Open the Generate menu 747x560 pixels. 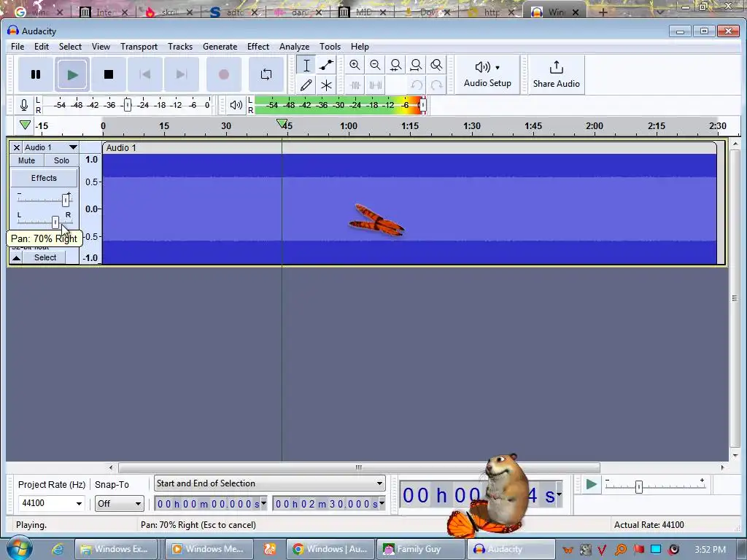coord(220,46)
